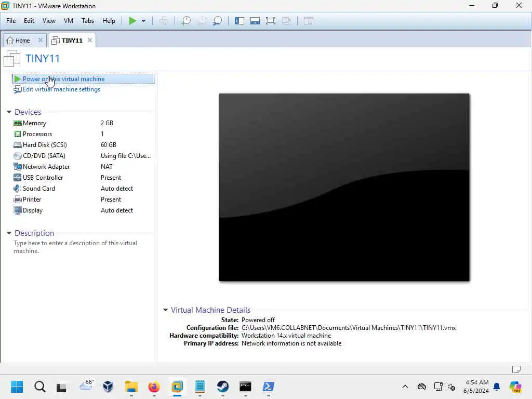
Task: Open File Explorer from taskbar
Action: coord(131,386)
